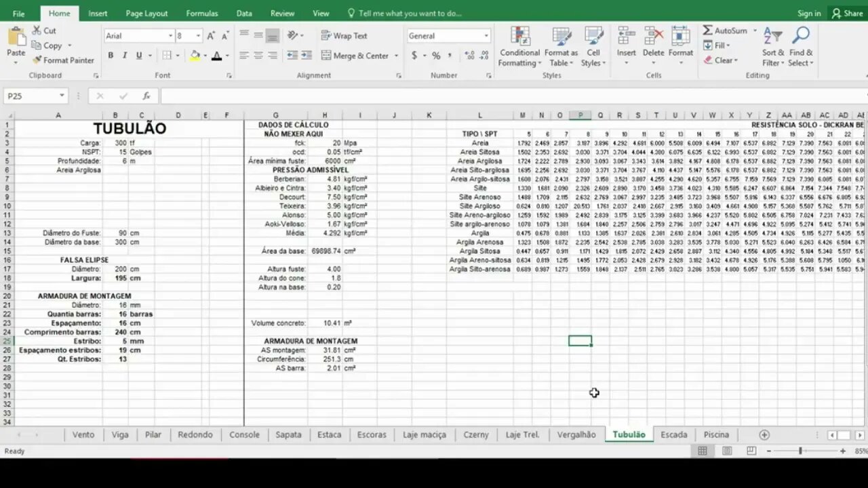Select Normal view in status bar
This screenshot has height=488, width=868.
point(703,451)
